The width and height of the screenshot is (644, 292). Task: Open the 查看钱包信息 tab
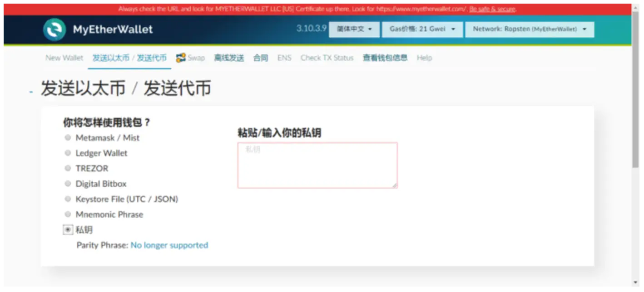pyautogui.click(x=385, y=58)
